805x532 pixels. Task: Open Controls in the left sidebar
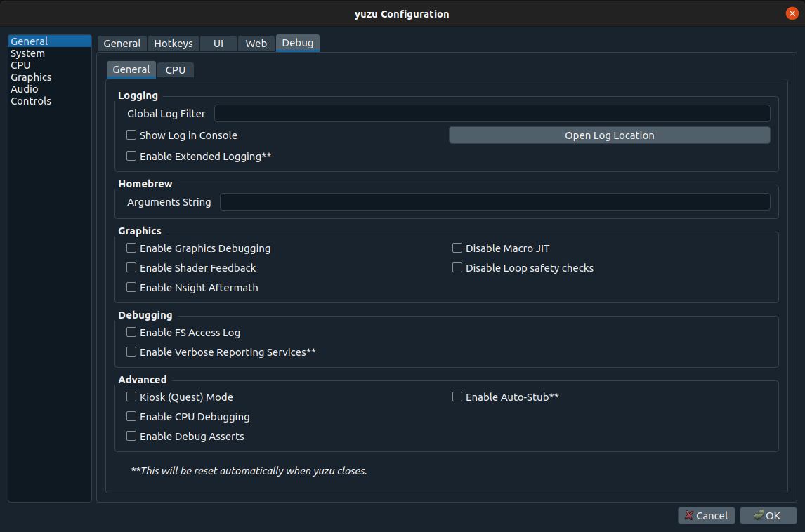pos(31,101)
